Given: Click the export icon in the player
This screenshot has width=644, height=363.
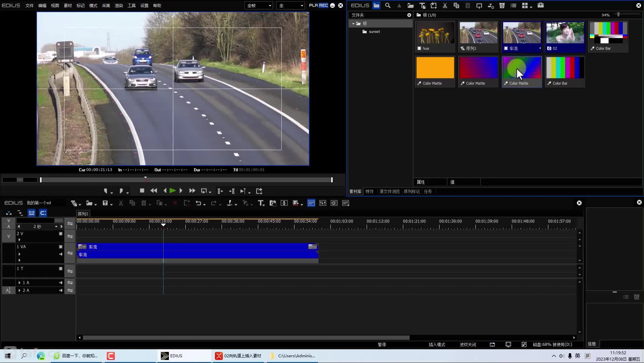Looking at the screenshot, I should [259, 191].
